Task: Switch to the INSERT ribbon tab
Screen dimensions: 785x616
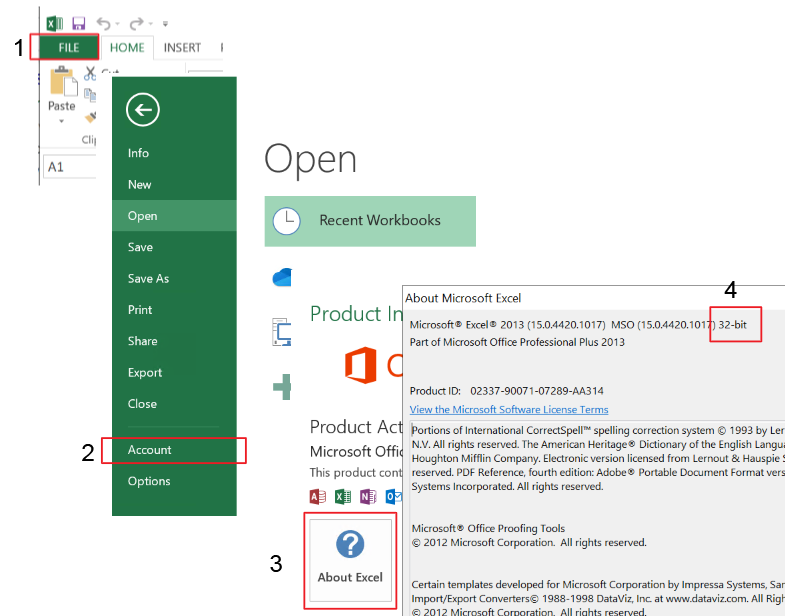Action: pos(182,48)
